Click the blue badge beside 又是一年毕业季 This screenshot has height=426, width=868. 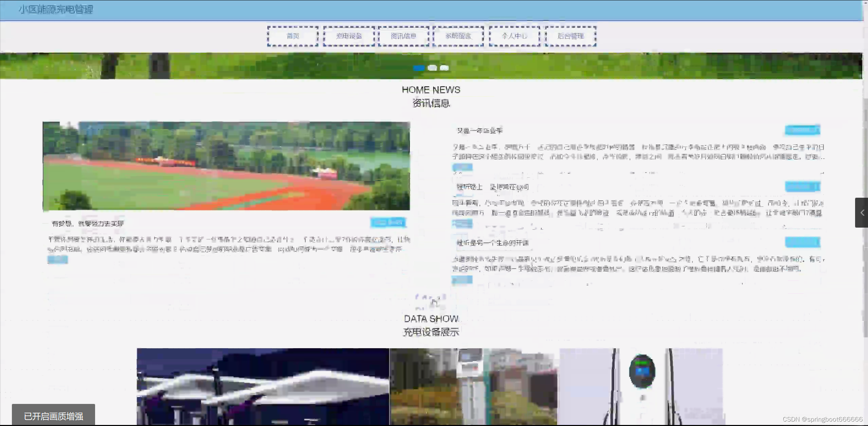point(802,130)
